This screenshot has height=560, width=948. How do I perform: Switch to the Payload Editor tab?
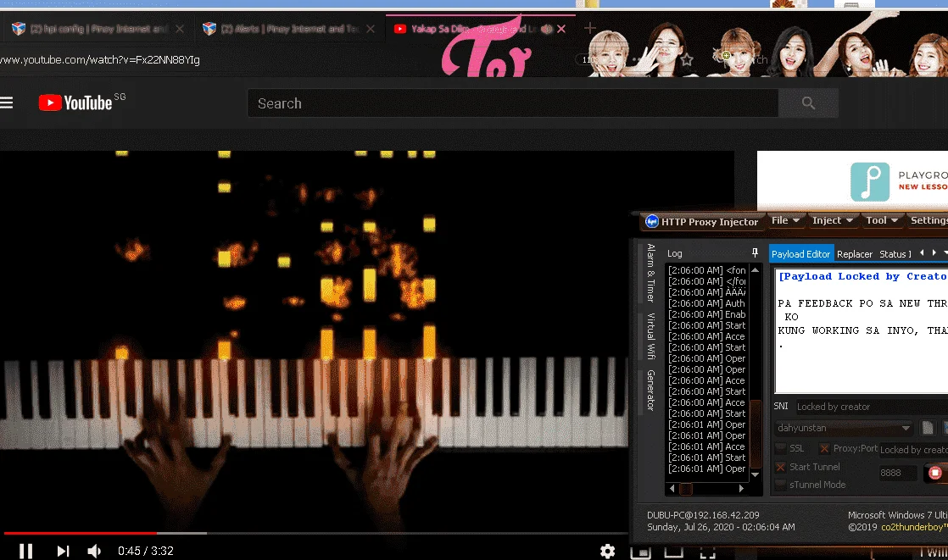coord(800,253)
